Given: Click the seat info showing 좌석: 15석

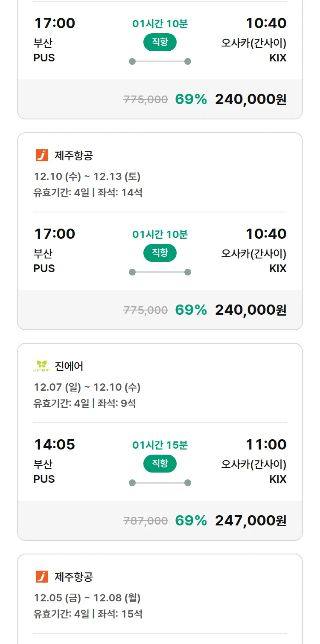Looking at the screenshot, I should tap(120, 614).
